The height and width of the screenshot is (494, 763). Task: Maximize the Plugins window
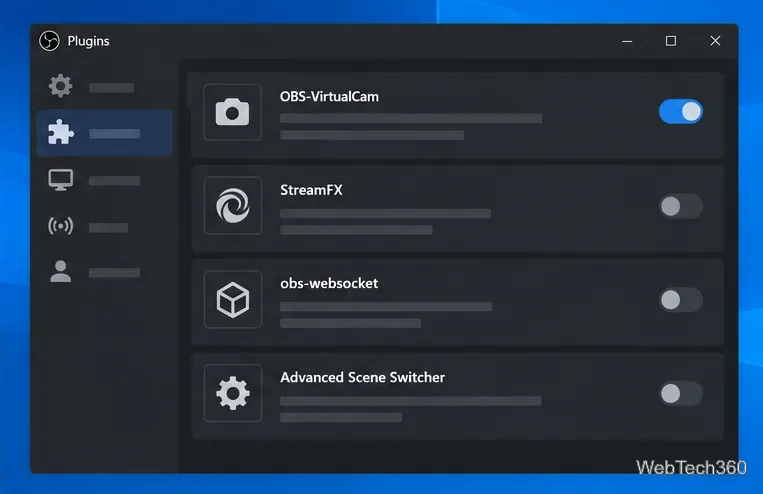671,41
